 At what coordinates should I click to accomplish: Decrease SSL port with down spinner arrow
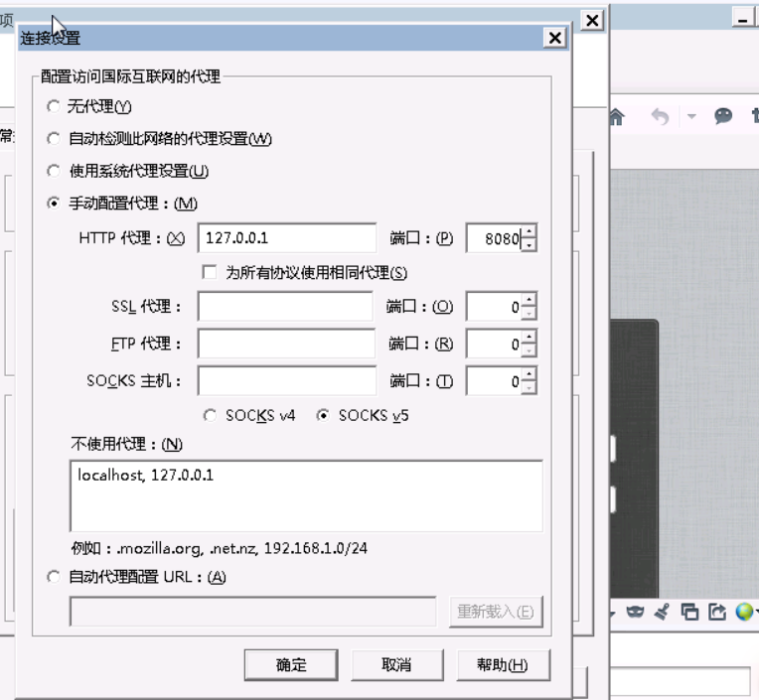(x=530, y=314)
